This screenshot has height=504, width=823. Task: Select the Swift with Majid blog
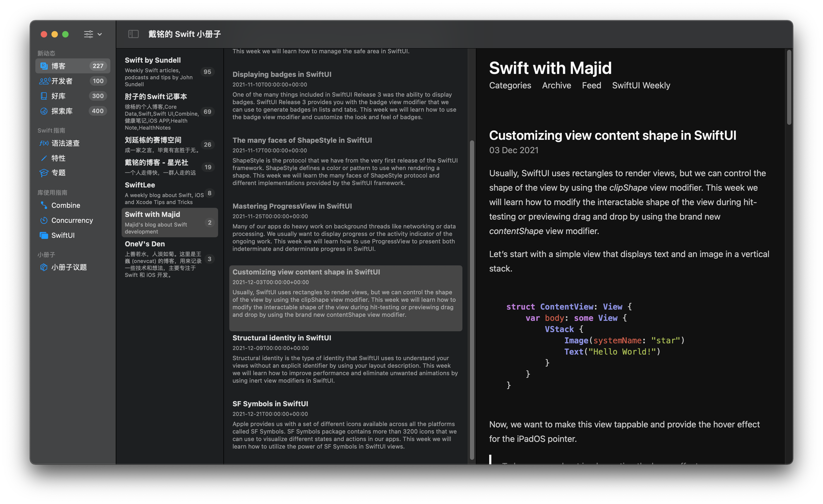coord(170,222)
